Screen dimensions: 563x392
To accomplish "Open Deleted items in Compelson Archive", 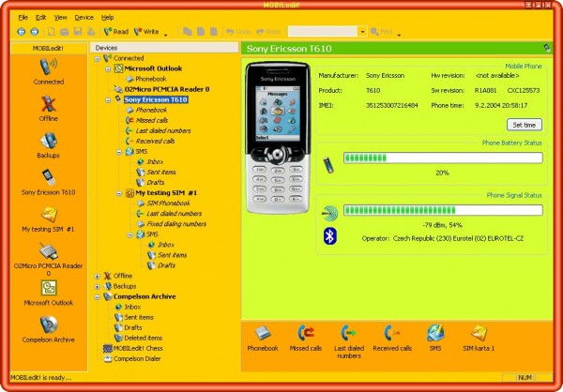I will [143, 338].
